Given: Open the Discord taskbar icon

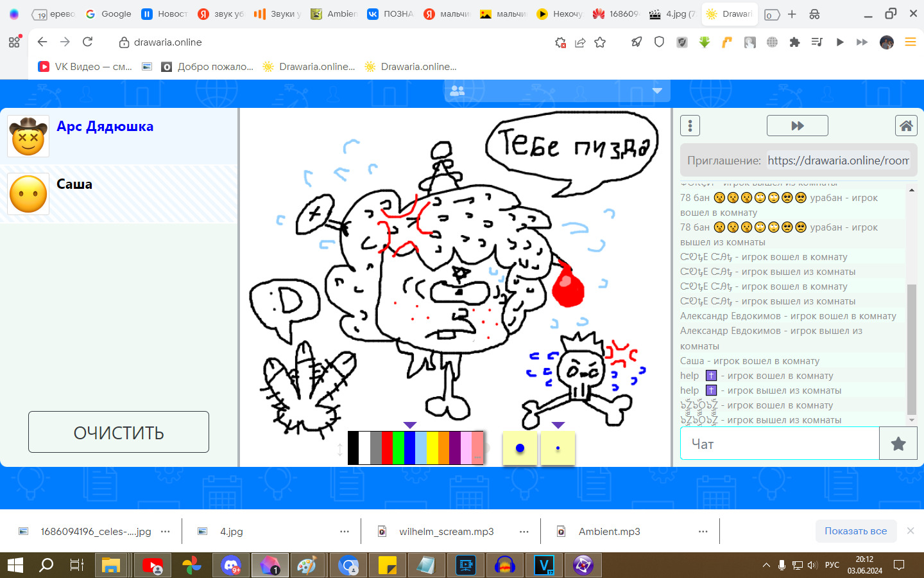Looking at the screenshot, I should tap(231, 565).
